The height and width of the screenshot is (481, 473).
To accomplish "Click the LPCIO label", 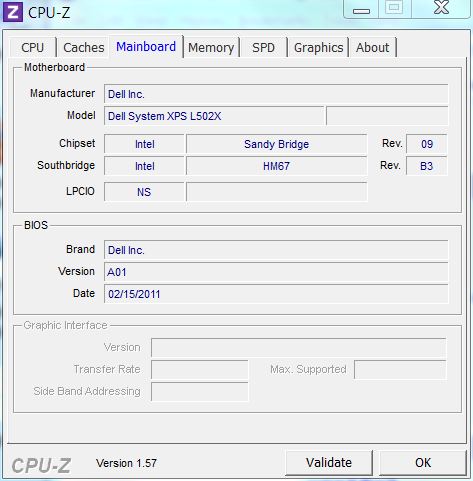I will [x=80, y=191].
